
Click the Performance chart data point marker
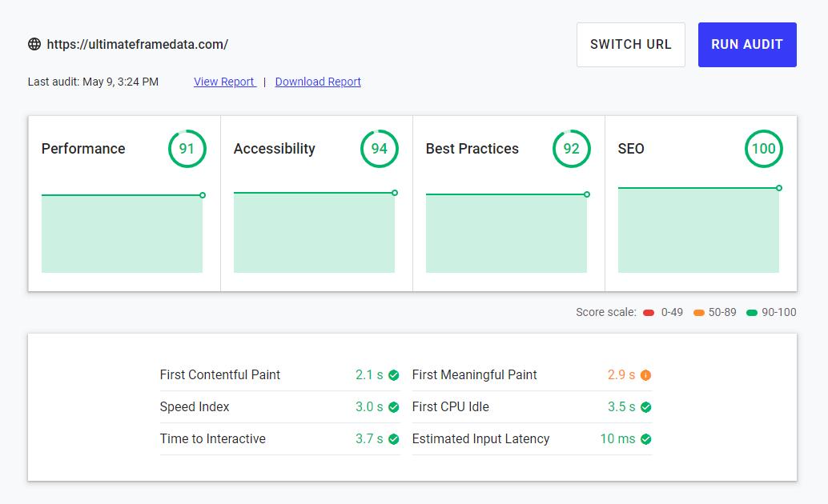(x=203, y=195)
